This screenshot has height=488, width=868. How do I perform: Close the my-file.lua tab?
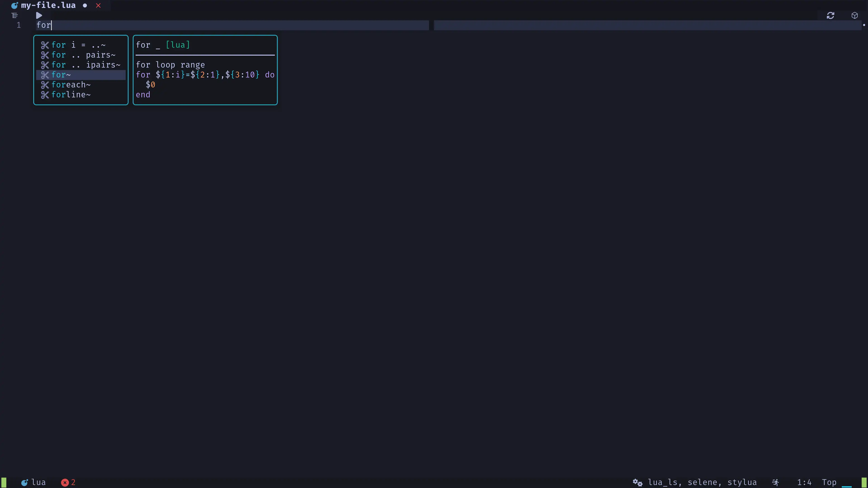point(98,5)
